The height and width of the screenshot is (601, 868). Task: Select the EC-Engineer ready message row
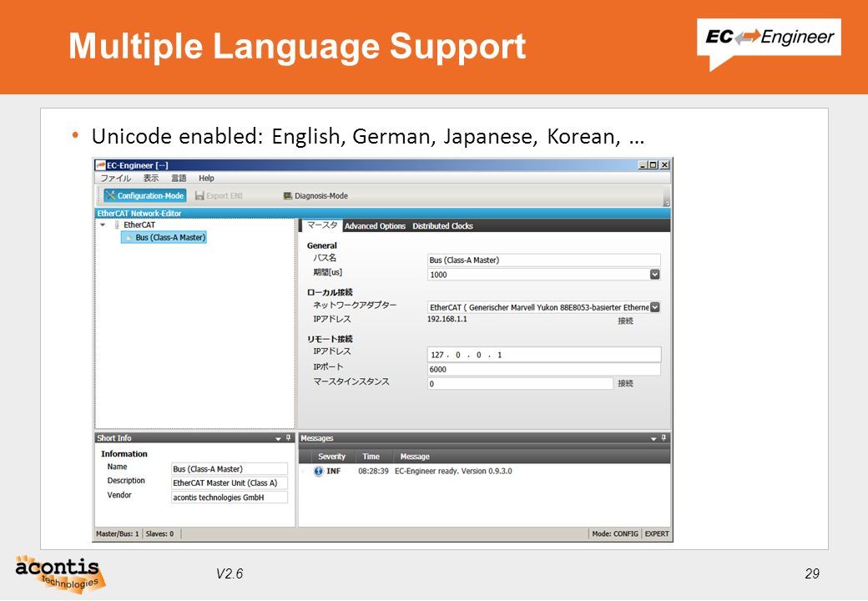[484, 472]
